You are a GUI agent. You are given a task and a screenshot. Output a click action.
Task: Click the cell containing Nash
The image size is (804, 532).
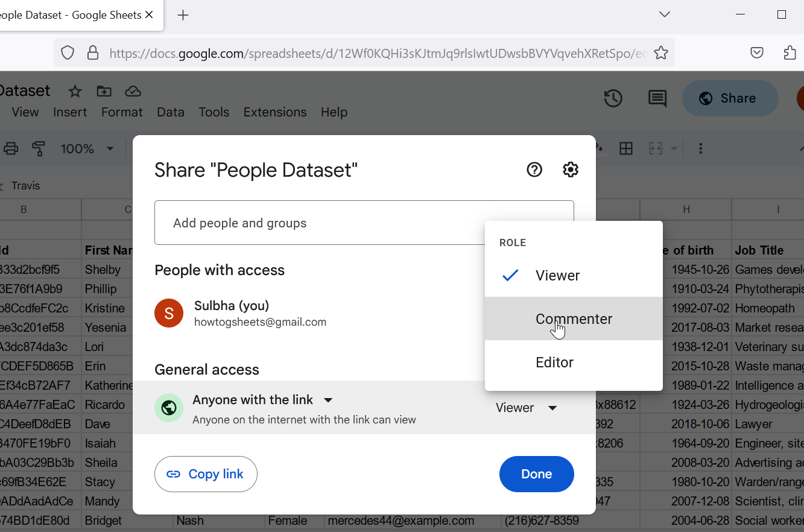pos(219,521)
